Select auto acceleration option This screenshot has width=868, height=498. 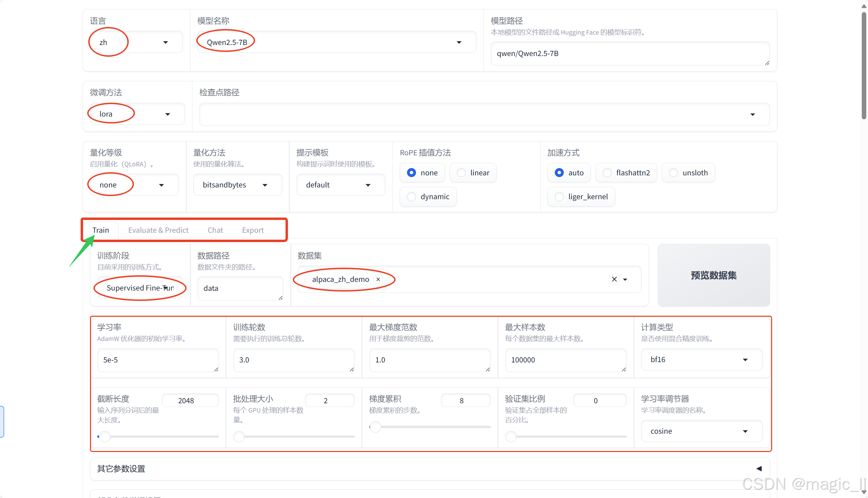(x=569, y=173)
